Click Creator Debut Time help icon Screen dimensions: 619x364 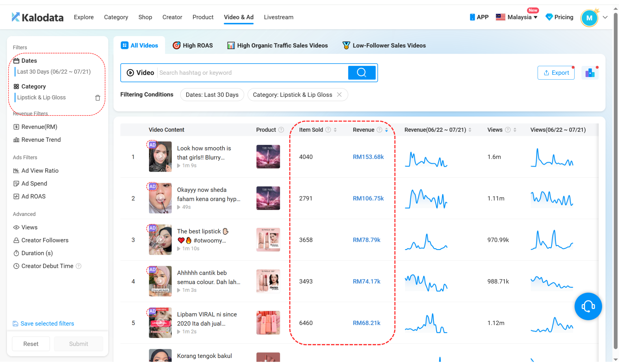[x=79, y=266]
